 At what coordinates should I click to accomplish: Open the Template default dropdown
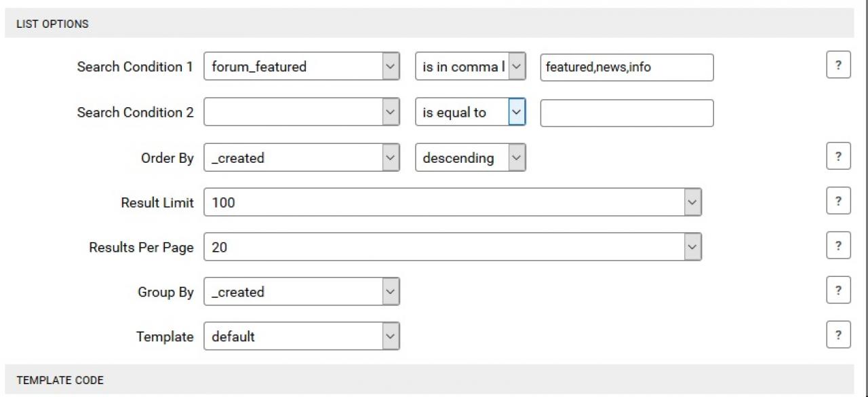click(x=301, y=336)
